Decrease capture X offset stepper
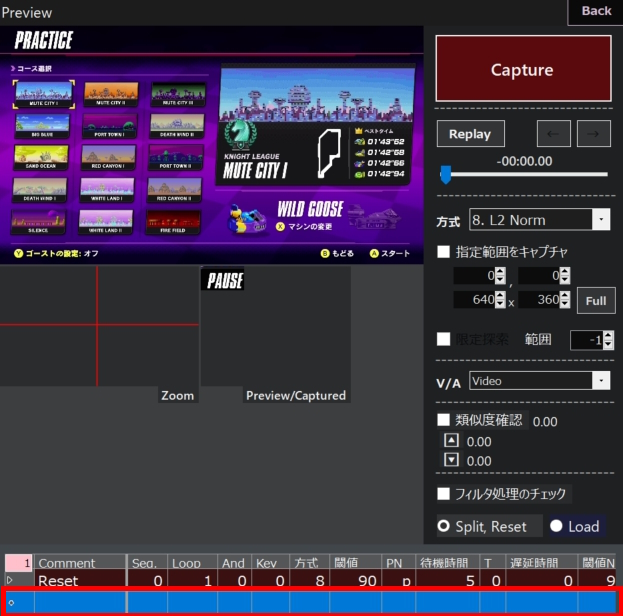 500,280
